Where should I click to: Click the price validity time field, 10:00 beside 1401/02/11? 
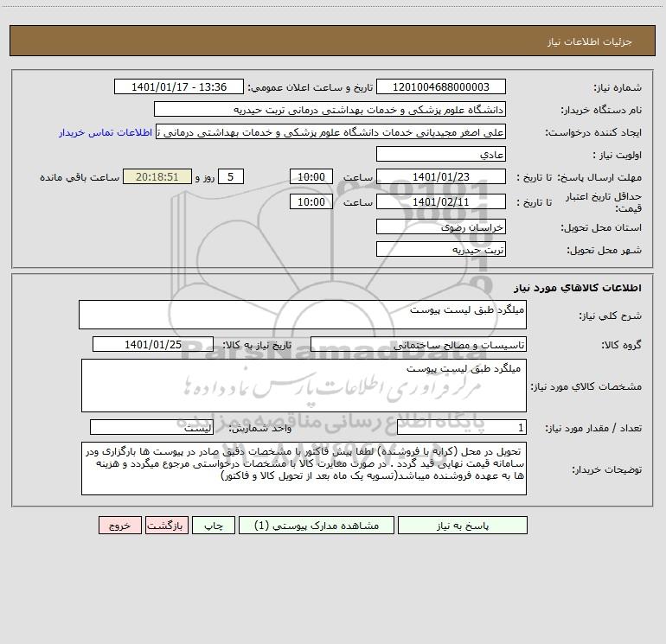(x=311, y=201)
